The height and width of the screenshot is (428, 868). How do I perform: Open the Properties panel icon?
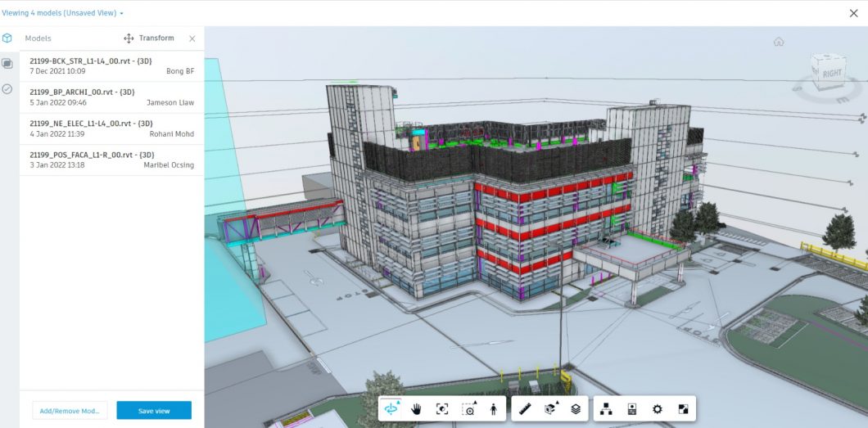tap(632, 408)
